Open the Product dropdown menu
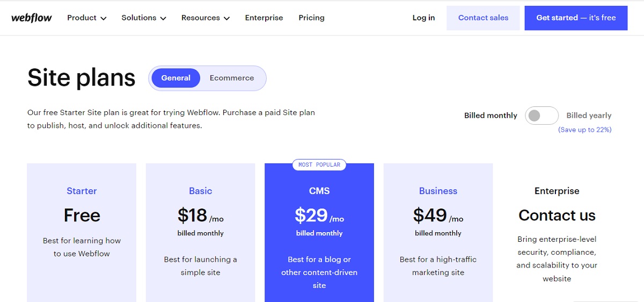The image size is (644, 302). tap(87, 18)
